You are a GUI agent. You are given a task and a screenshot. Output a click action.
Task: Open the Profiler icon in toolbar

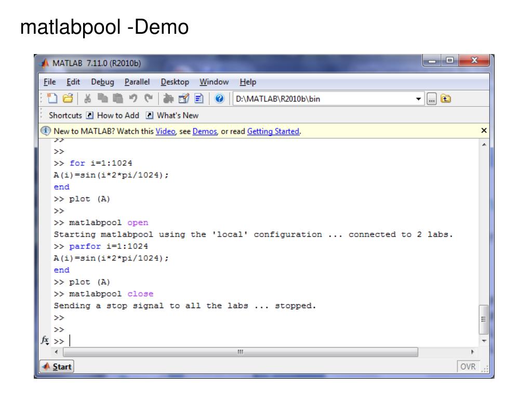(x=199, y=98)
